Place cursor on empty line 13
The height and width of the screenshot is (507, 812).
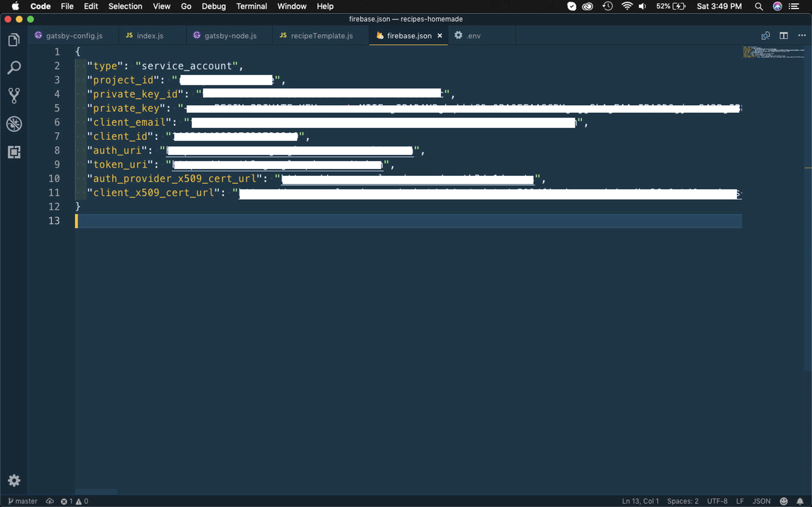pyautogui.click(x=408, y=221)
